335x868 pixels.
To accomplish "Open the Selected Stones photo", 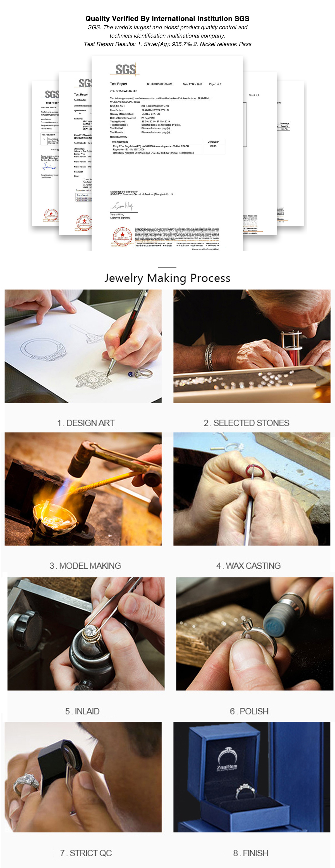I will pos(252,346).
